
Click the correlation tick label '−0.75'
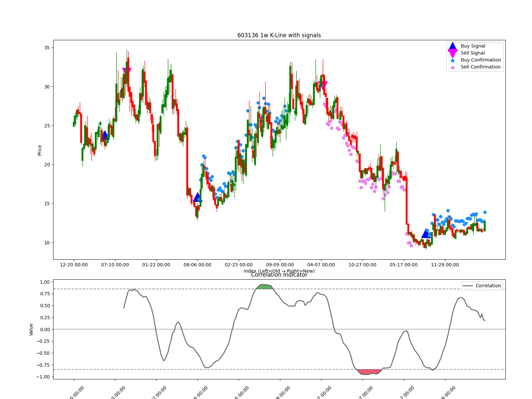pyautogui.click(x=43, y=365)
